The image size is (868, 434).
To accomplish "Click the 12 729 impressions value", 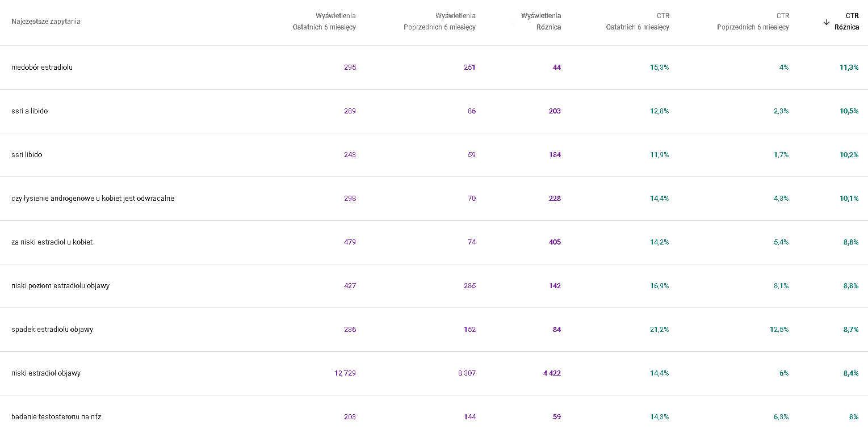I will coord(345,373).
